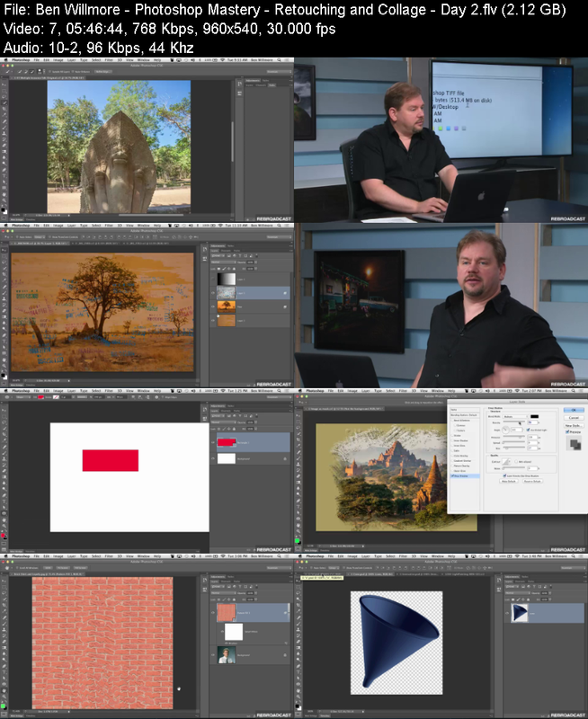
Task: Open Shape mode dropdown in red rectangle window
Action: 23,397
